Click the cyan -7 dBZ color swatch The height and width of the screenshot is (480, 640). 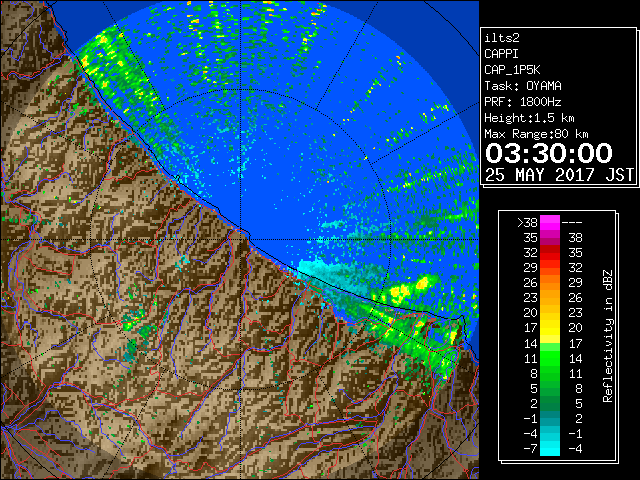tap(550, 449)
